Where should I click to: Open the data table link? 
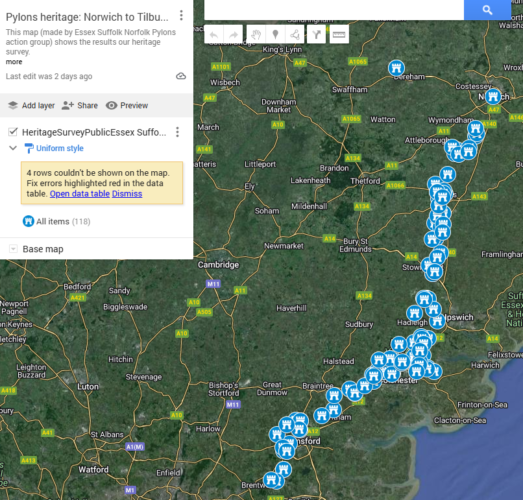[x=80, y=194]
